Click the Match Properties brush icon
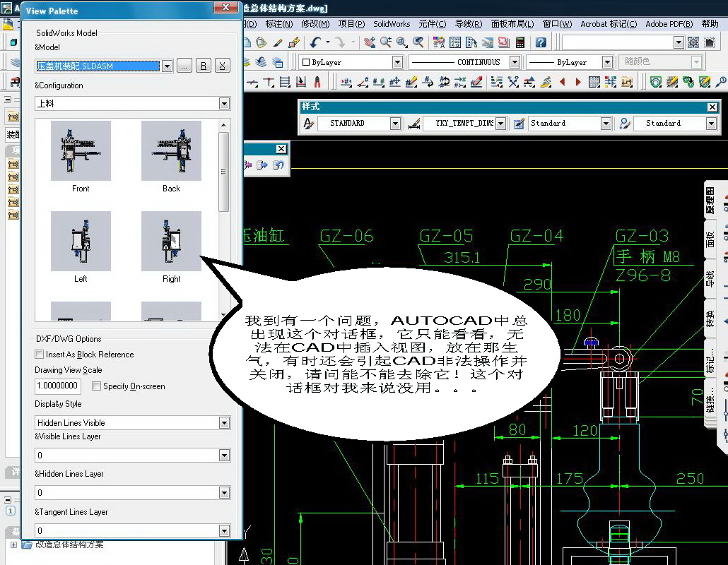The image size is (728, 565). click(278, 42)
